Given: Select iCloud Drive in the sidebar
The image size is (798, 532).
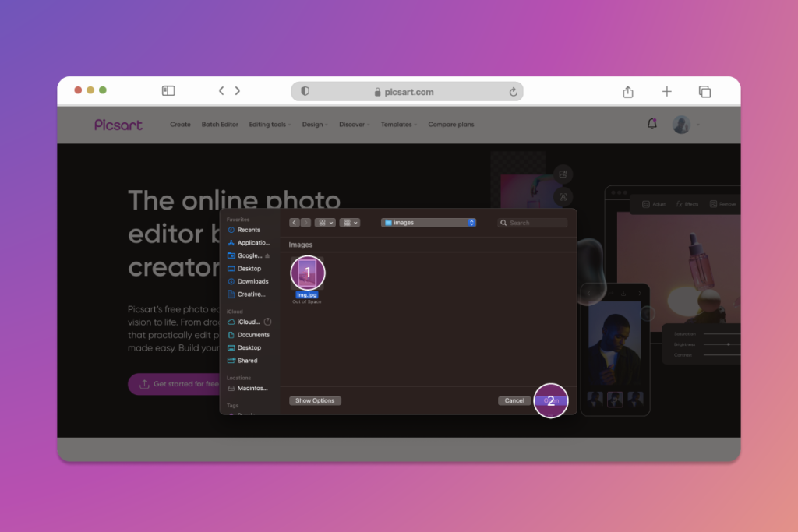Looking at the screenshot, I should tap(246, 321).
